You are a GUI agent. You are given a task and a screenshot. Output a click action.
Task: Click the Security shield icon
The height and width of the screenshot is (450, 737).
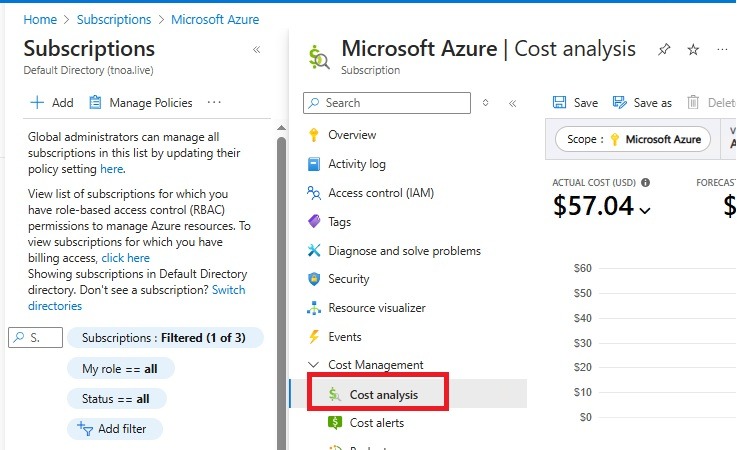pyautogui.click(x=314, y=279)
